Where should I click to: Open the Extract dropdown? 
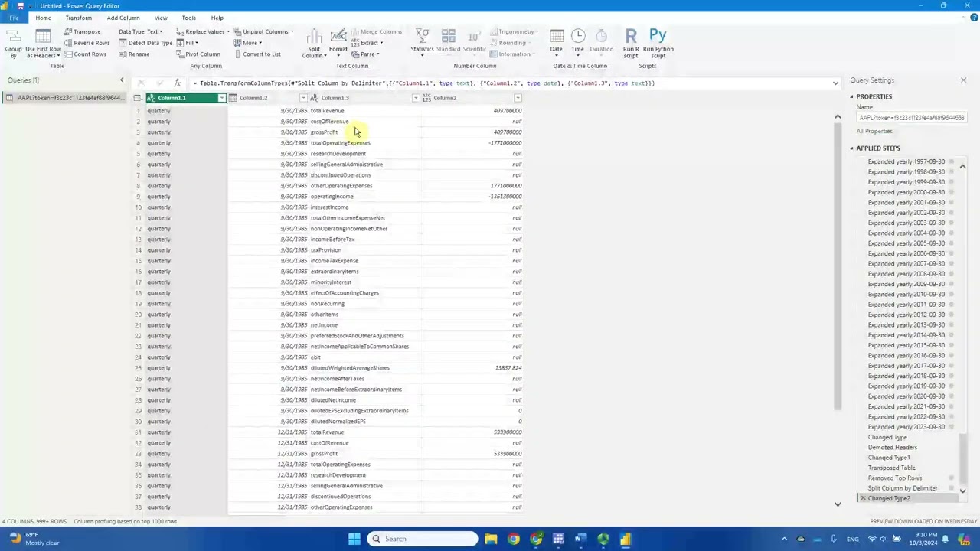(367, 43)
